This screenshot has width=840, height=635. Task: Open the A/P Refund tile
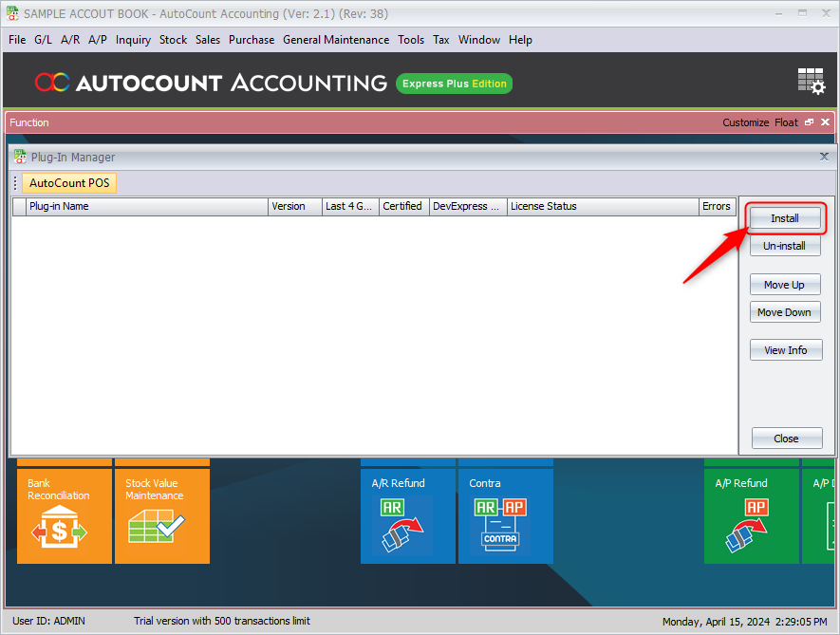(x=751, y=514)
